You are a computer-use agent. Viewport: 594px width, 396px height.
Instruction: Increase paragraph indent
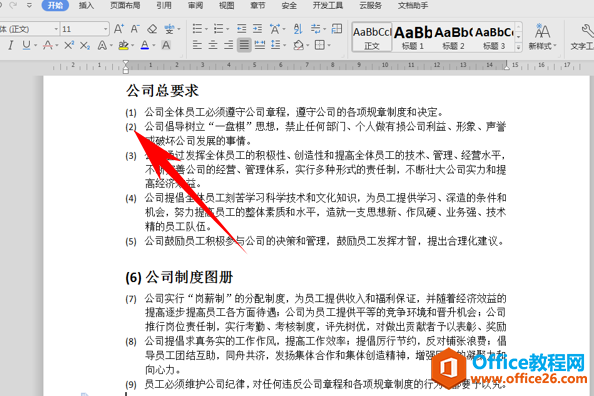click(x=257, y=29)
